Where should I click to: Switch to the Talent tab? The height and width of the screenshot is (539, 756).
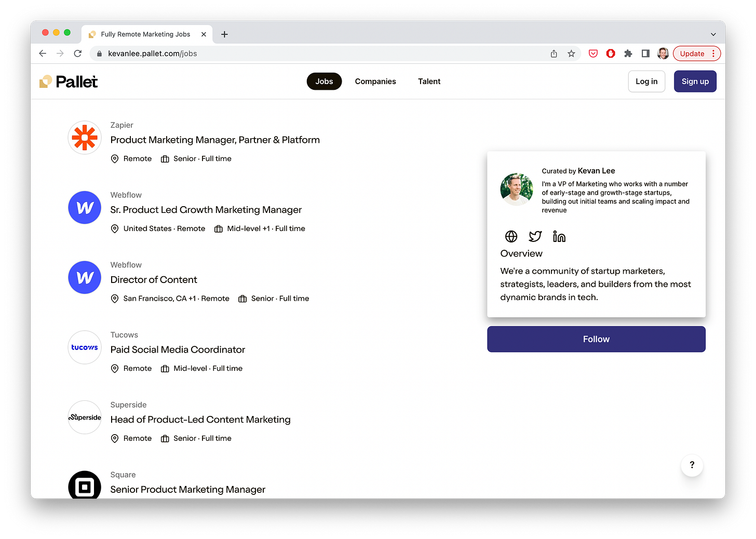pos(429,82)
